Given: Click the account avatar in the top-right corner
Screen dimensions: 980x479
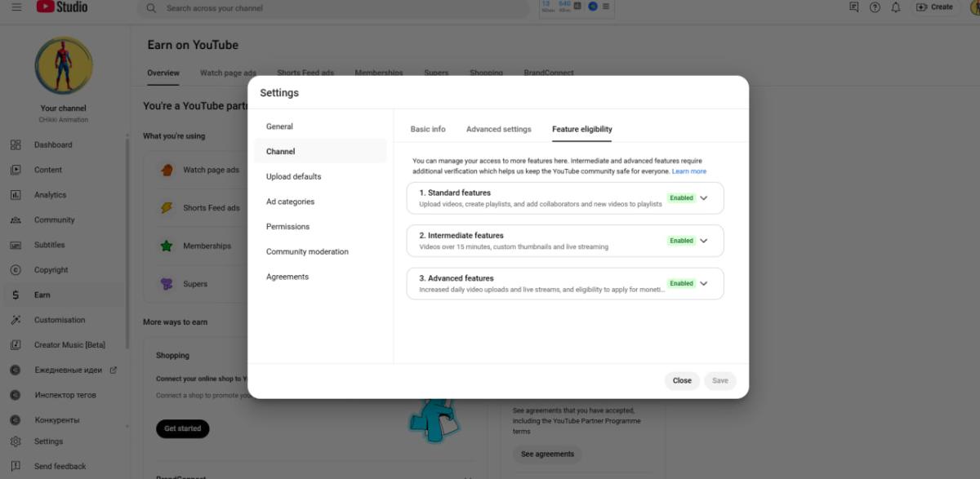Looking at the screenshot, I should coord(974,7).
